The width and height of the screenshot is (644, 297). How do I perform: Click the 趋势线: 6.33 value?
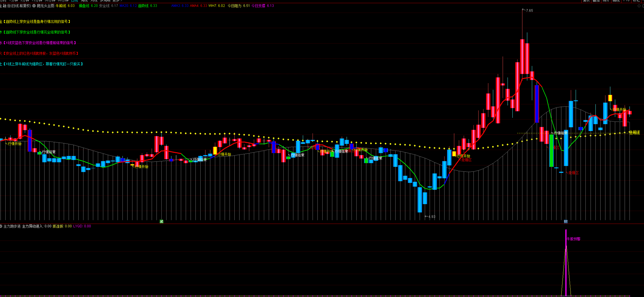[x=148, y=6]
